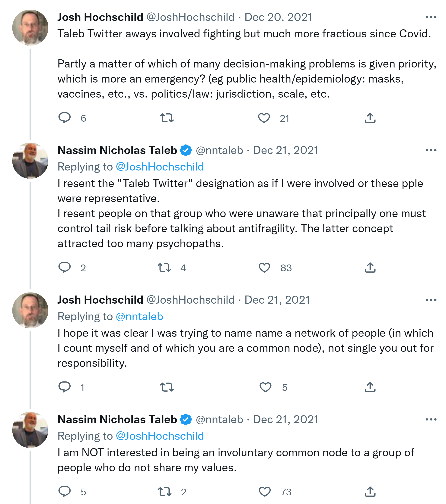Like Taleb's tweet with 83 likes
Image resolution: width=446 pixels, height=504 pixels.
click(264, 268)
